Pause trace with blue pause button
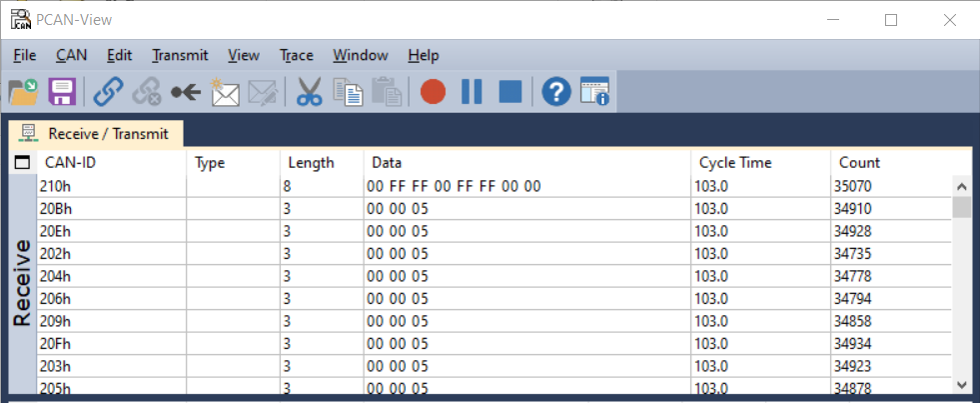This screenshot has height=403, width=980. (472, 92)
